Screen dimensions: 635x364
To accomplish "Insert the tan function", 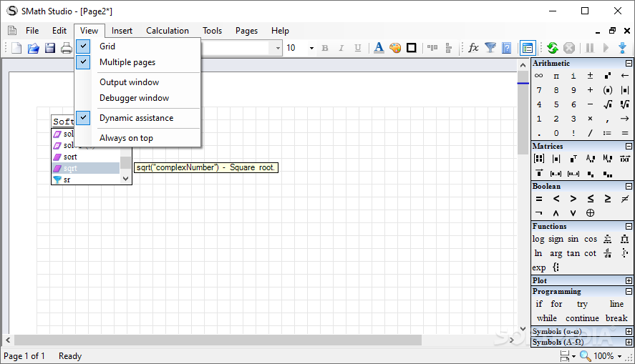I will tap(573, 253).
